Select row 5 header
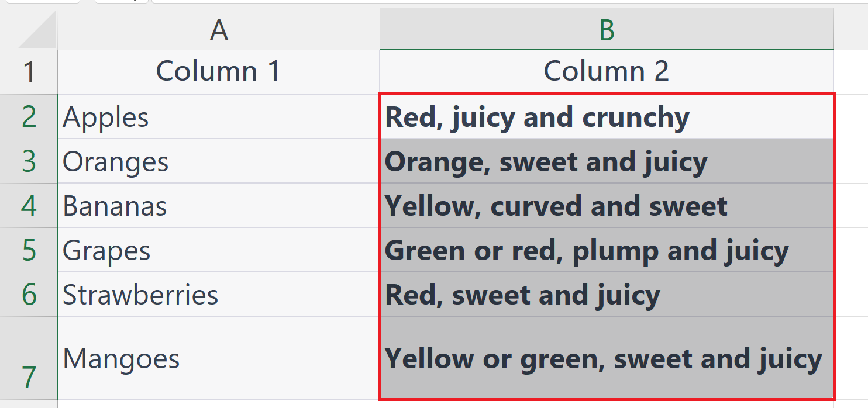 click(x=29, y=250)
